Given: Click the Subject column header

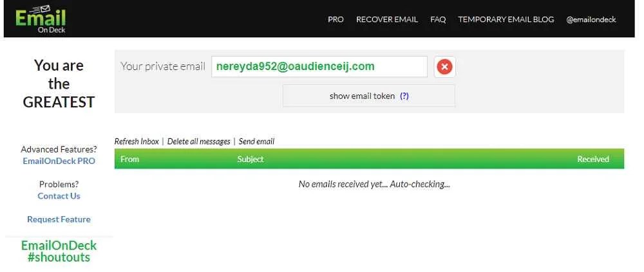Looking at the screenshot, I should click(x=250, y=159).
